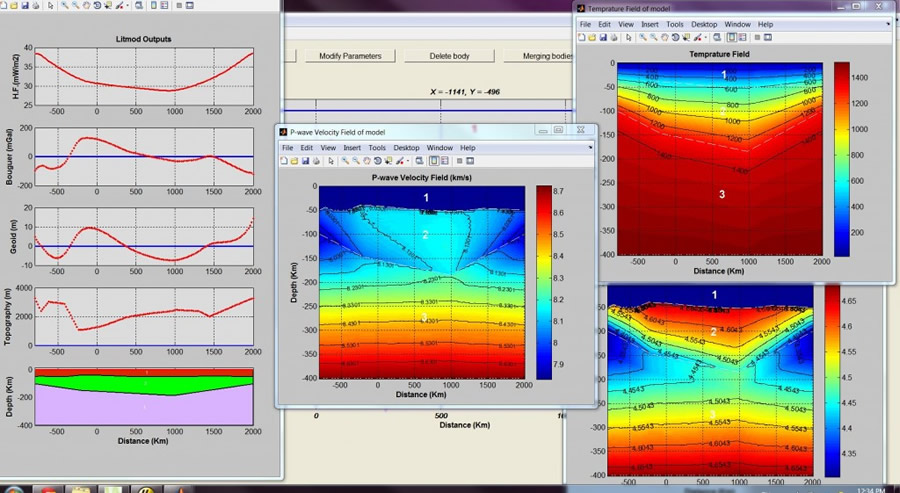Click Show Plot Tools in Temprature Field window
Viewport: 900px width, 493px height.
tap(767, 37)
